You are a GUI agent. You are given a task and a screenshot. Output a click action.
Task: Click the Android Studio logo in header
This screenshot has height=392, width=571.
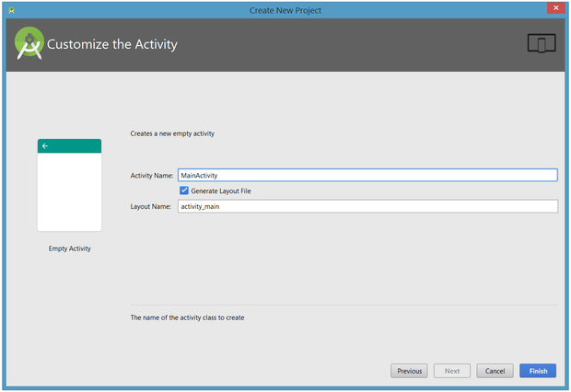coord(29,44)
